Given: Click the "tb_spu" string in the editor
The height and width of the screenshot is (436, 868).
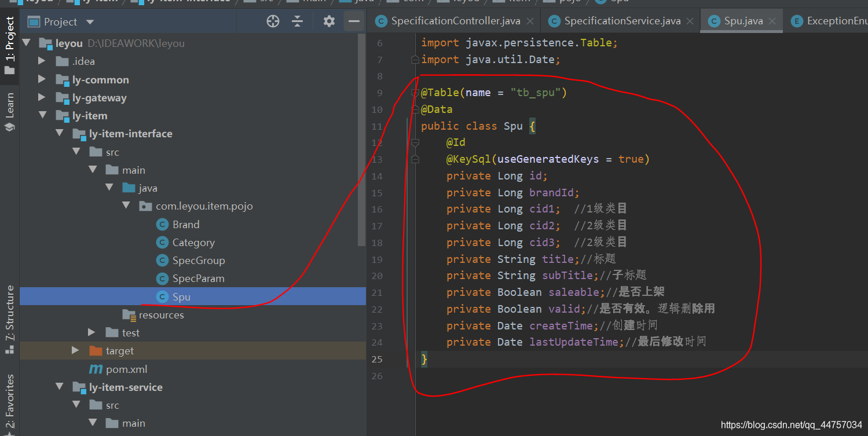Looking at the screenshot, I should [x=536, y=93].
